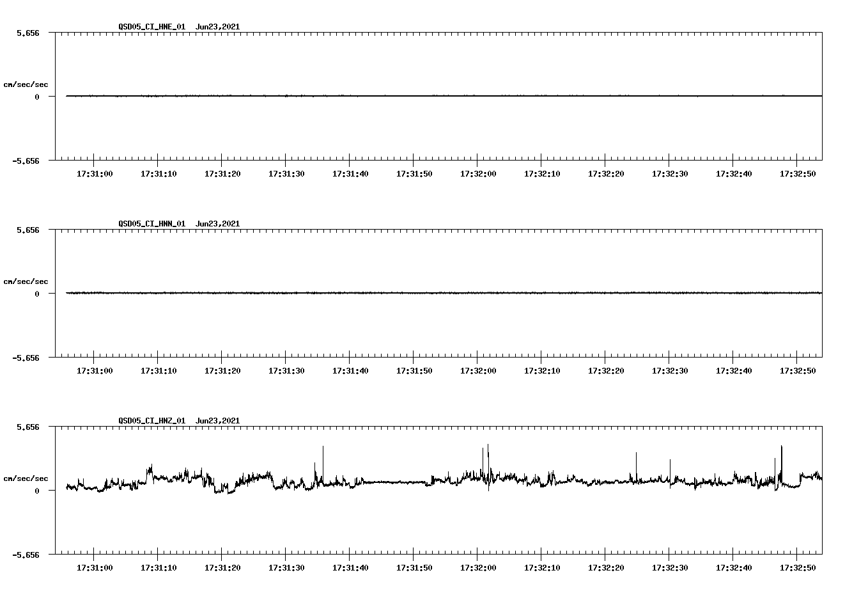The width and height of the screenshot is (868, 591).
Task: Click the 17:31:20 time label under HNN plot
Action: [222, 370]
